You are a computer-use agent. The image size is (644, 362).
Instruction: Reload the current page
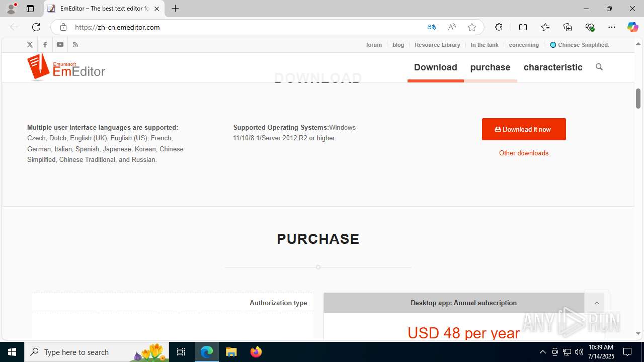pyautogui.click(x=36, y=27)
